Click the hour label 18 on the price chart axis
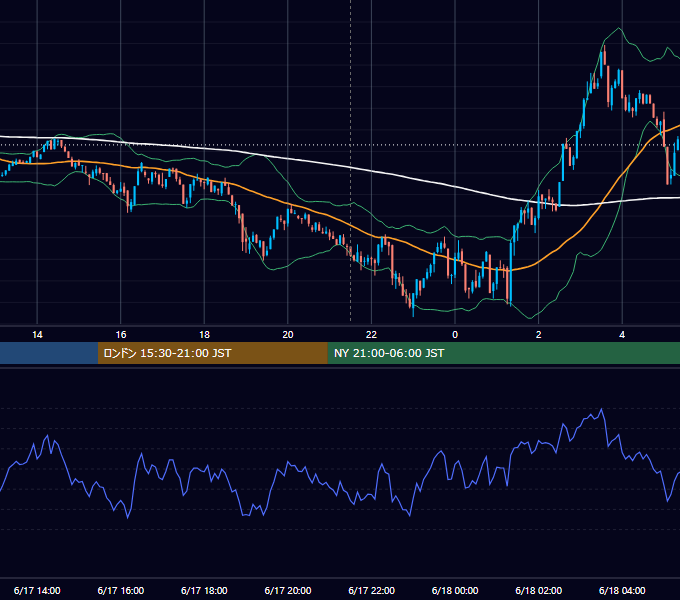The width and height of the screenshot is (680, 600). point(204,335)
